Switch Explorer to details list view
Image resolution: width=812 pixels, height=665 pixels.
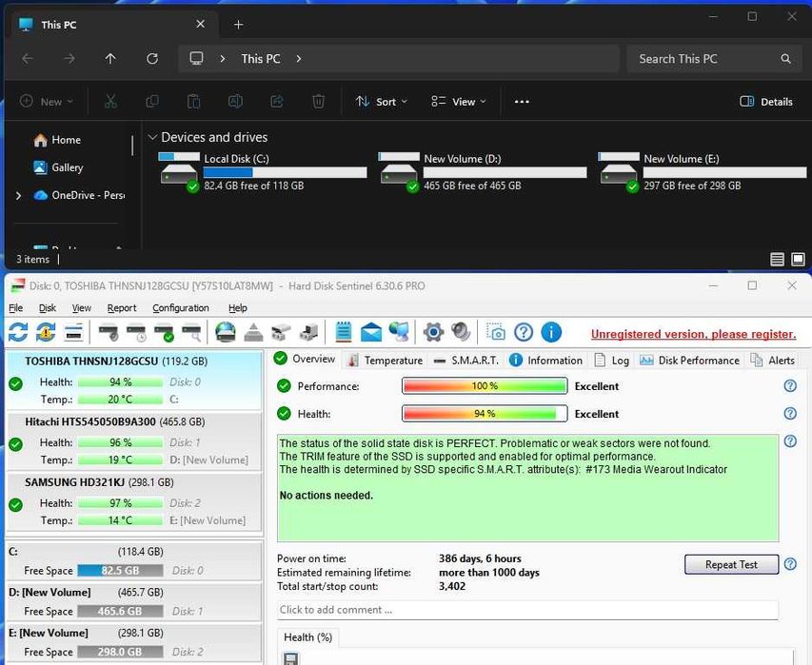pos(777,259)
